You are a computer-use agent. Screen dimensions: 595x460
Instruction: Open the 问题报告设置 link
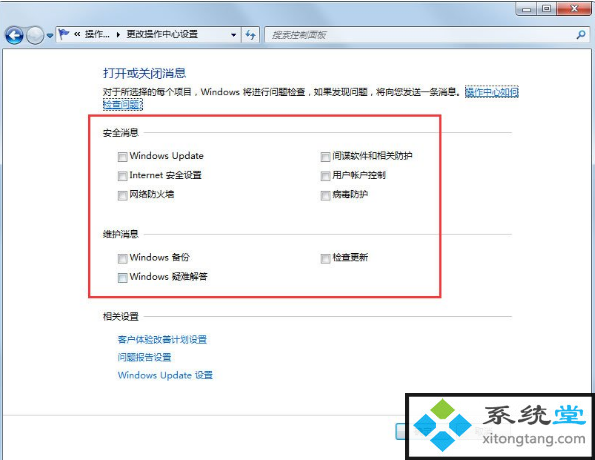click(x=145, y=357)
